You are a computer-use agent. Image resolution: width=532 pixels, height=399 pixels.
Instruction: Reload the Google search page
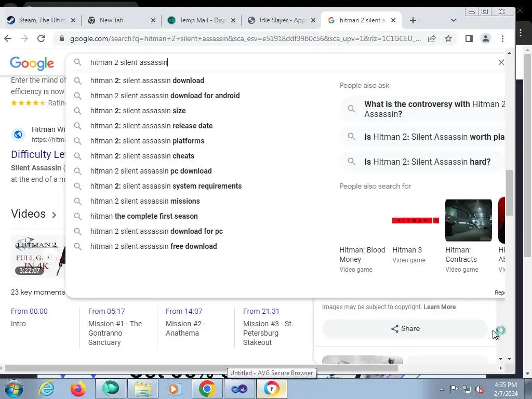pos(41,38)
